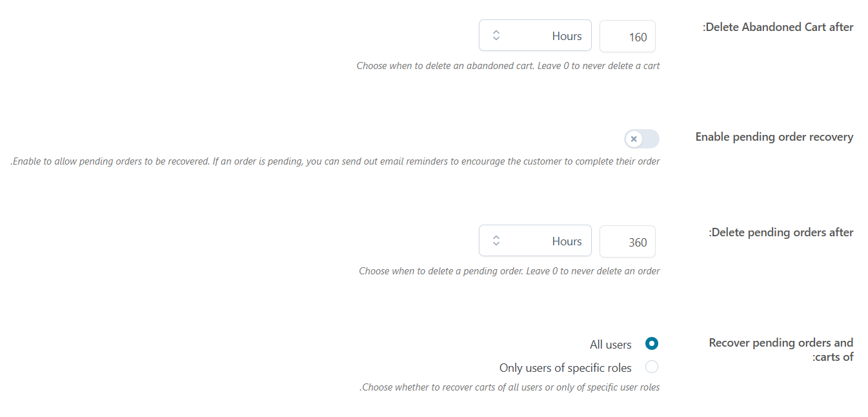The width and height of the screenshot is (868, 417).
Task: Click the 'Delete pending orders after' label
Action: click(x=781, y=232)
